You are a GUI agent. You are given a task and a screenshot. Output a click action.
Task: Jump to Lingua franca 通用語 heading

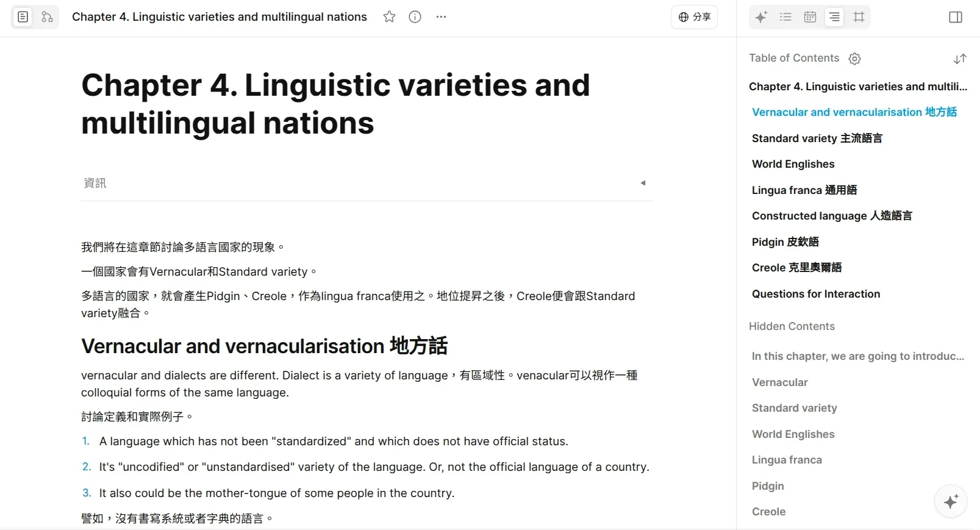coord(804,190)
